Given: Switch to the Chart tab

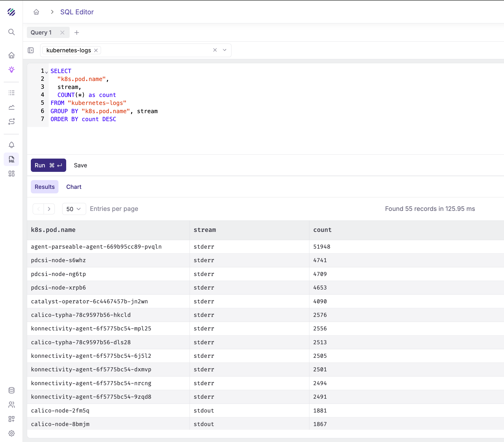Looking at the screenshot, I should [74, 187].
